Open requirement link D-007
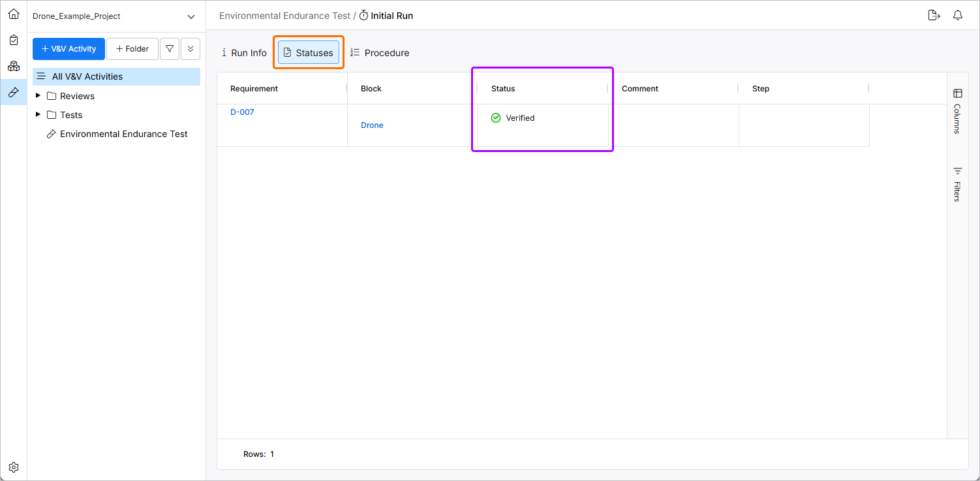The image size is (980, 481). (x=242, y=112)
